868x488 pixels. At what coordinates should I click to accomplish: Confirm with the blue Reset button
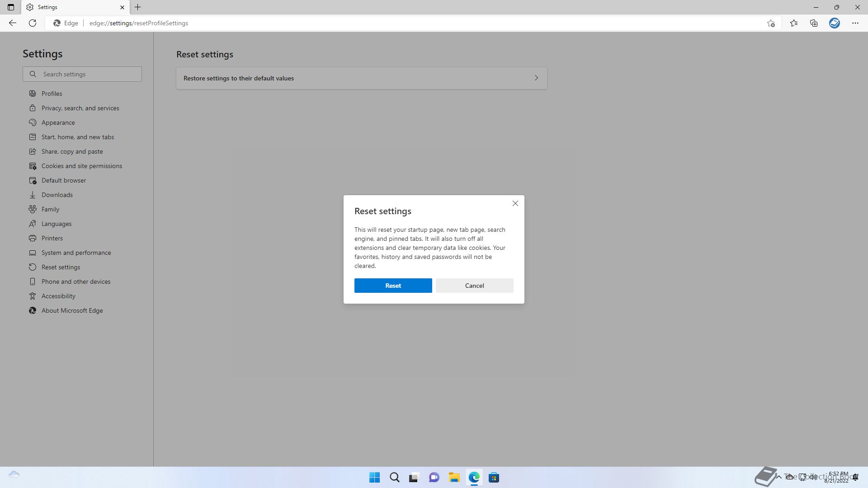click(393, 286)
